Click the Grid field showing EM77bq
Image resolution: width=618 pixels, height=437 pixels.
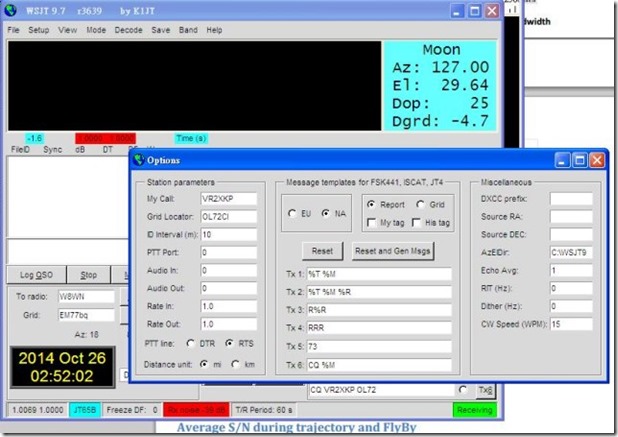click(86, 315)
